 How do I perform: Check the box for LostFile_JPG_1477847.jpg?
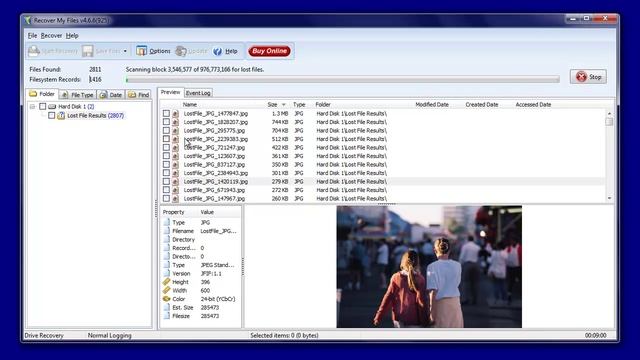click(x=166, y=113)
